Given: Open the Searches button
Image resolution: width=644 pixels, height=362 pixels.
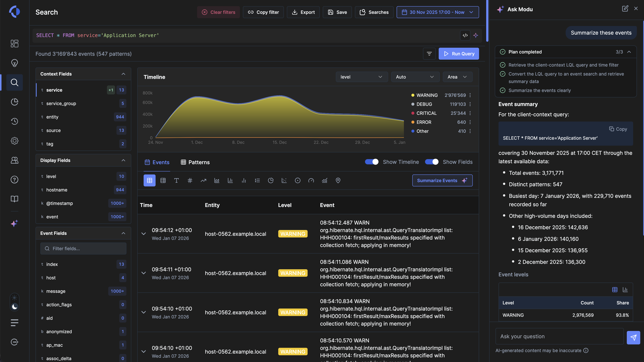Looking at the screenshot, I should coord(374,12).
